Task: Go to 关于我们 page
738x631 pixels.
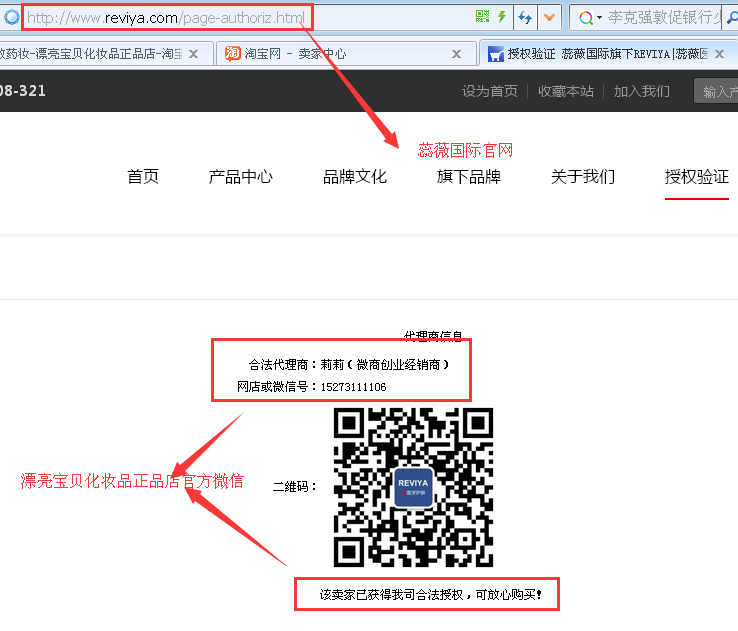Action: (x=582, y=177)
